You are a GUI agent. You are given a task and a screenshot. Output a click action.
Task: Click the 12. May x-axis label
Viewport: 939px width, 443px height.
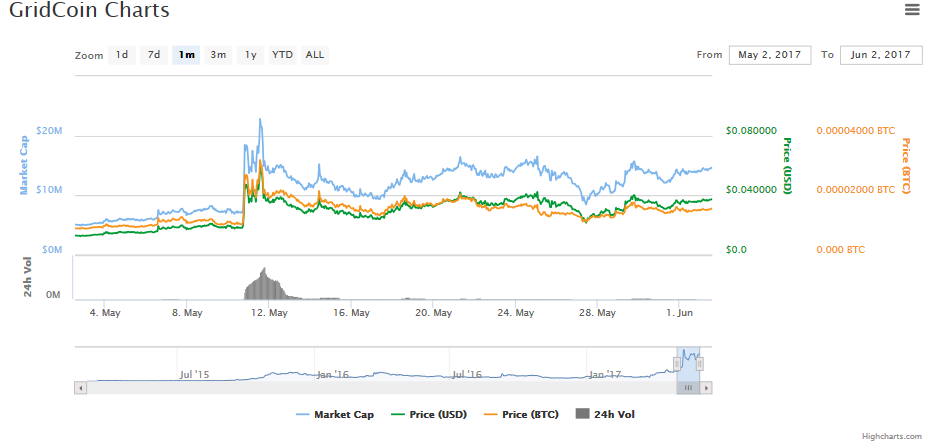click(x=269, y=313)
